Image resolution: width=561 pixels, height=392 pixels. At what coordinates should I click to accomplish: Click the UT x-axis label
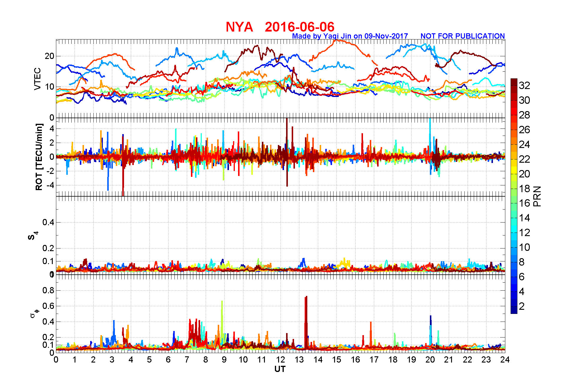coord(280,369)
